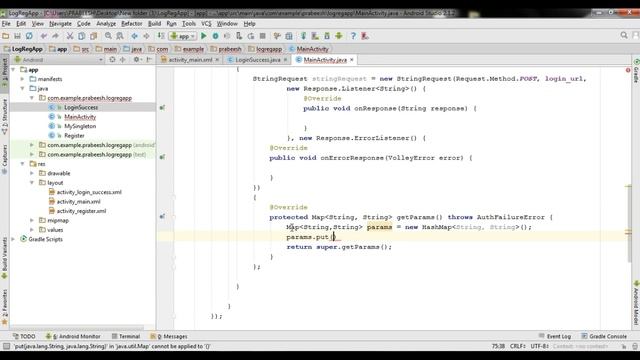Open the Messages tool window
The height and width of the screenshot is (360, 640).
(169, 336)
